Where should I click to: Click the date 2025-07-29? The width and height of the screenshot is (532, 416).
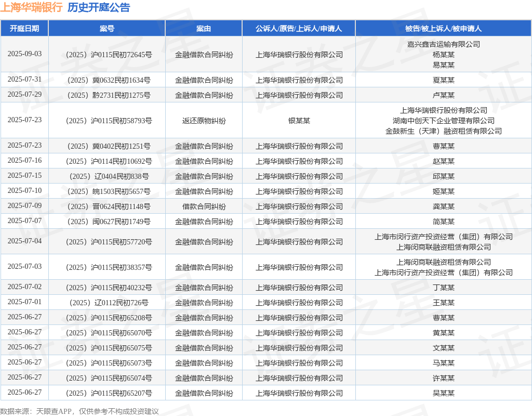pos(24,95)
